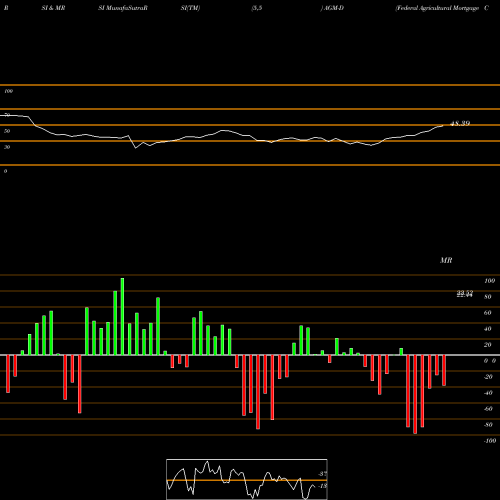Viewport: 500px width, 500px height.
Task: Open the mini oscillator chart thumbnail
Action: [x=247, y=479]
